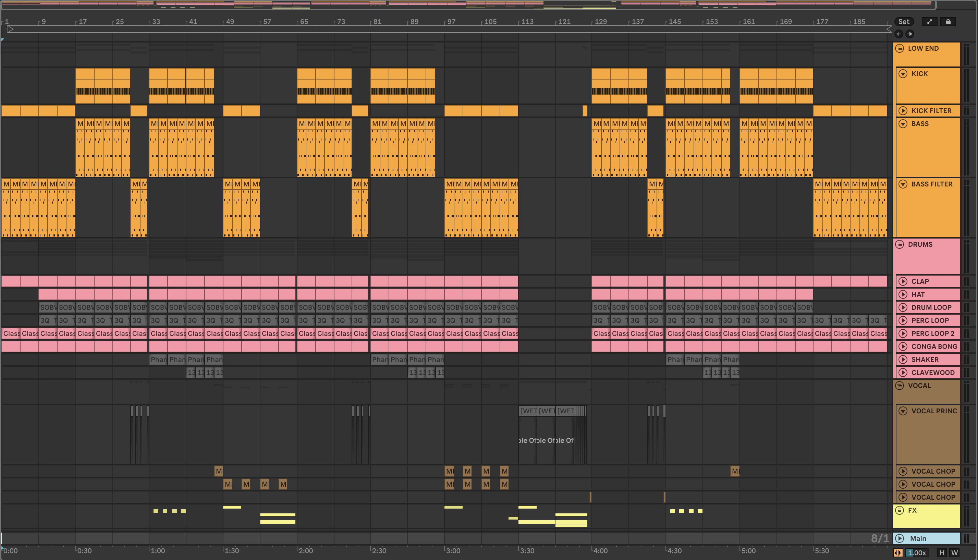Unfold the SHAKER track arrow
The image size is (978, 560).
(903, 360)
